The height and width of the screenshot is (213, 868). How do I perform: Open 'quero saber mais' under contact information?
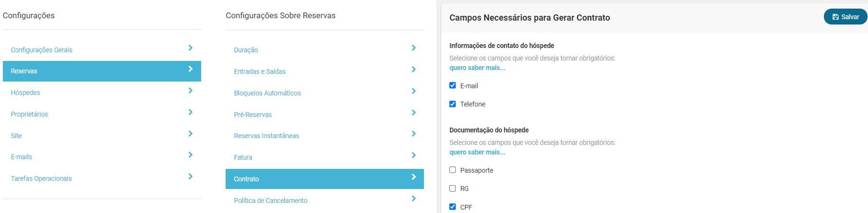[x=477, y=68]
